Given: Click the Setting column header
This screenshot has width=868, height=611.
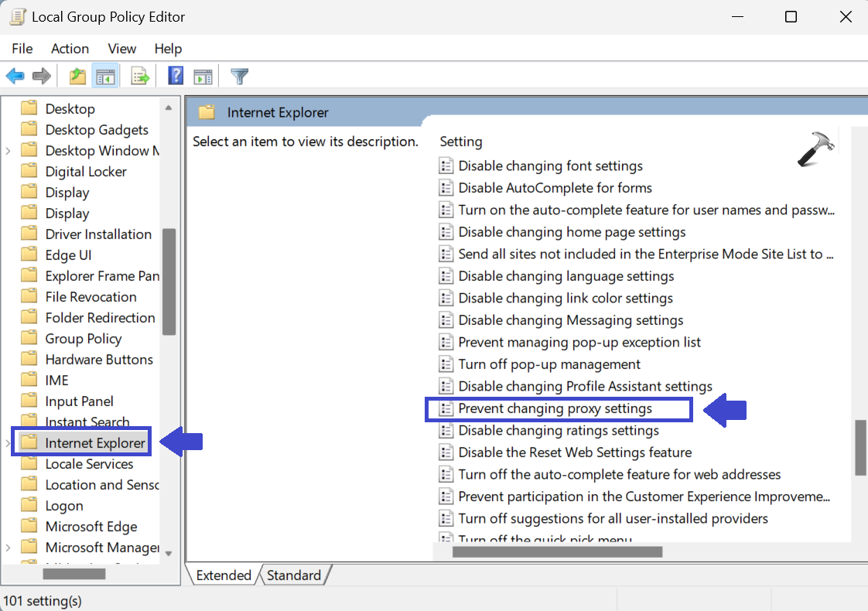Looking at the screenshot, I should 461,142.
